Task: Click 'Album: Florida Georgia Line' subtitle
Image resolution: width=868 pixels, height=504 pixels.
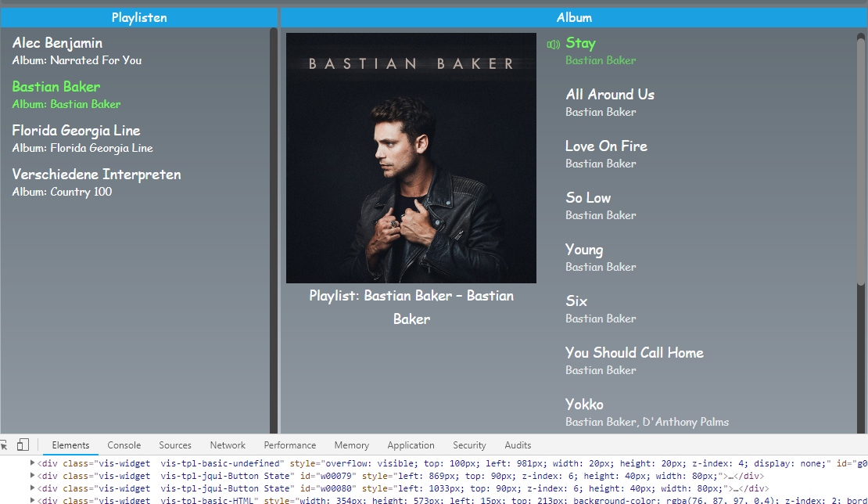Action: [x=82, y=148]
